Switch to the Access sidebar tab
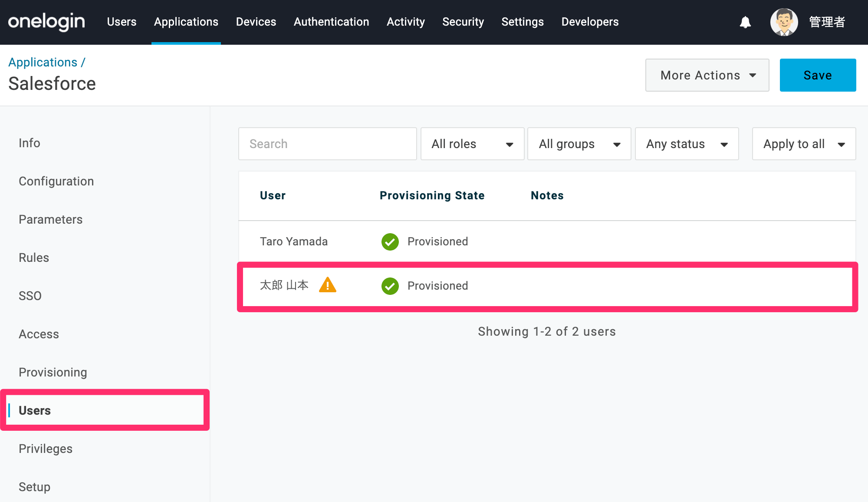 (x=39, y=334)
